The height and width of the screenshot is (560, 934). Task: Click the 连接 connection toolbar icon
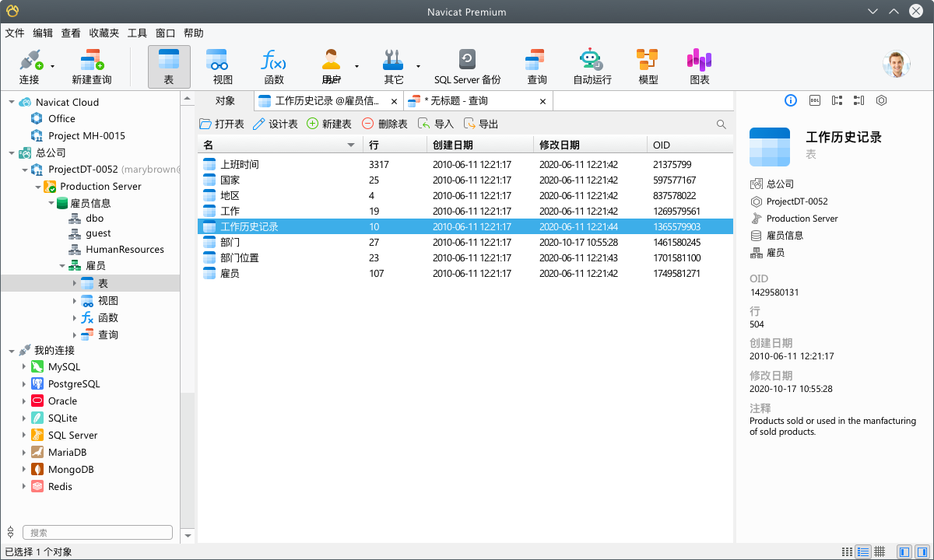30,67
